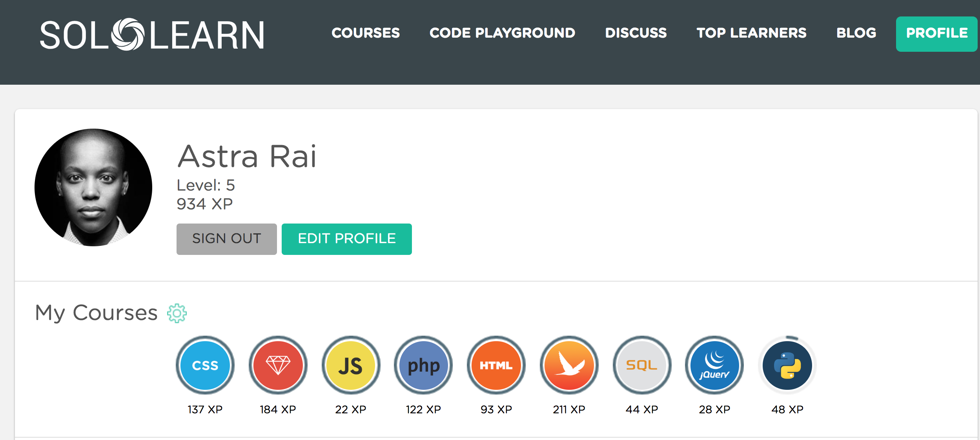Click the '22 XP' label under JS
Image resolution: width=980 pixels, height=440 pixels.
pos(351,409)
